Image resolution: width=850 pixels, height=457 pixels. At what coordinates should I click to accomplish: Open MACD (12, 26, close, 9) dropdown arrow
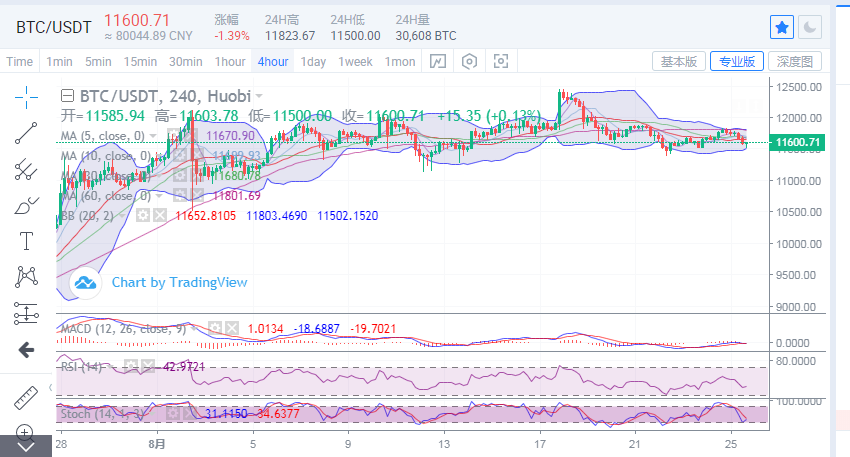click(194, 329)
